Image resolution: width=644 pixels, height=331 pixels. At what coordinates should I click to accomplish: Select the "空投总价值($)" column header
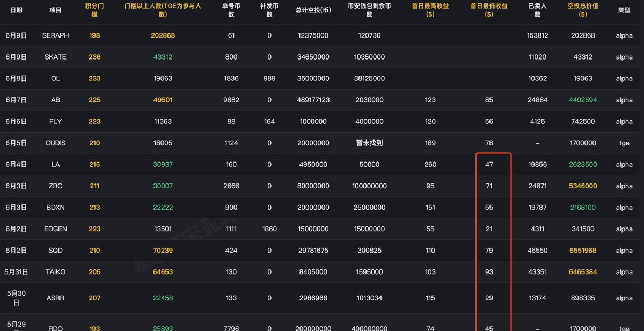(x=583, y=10)
